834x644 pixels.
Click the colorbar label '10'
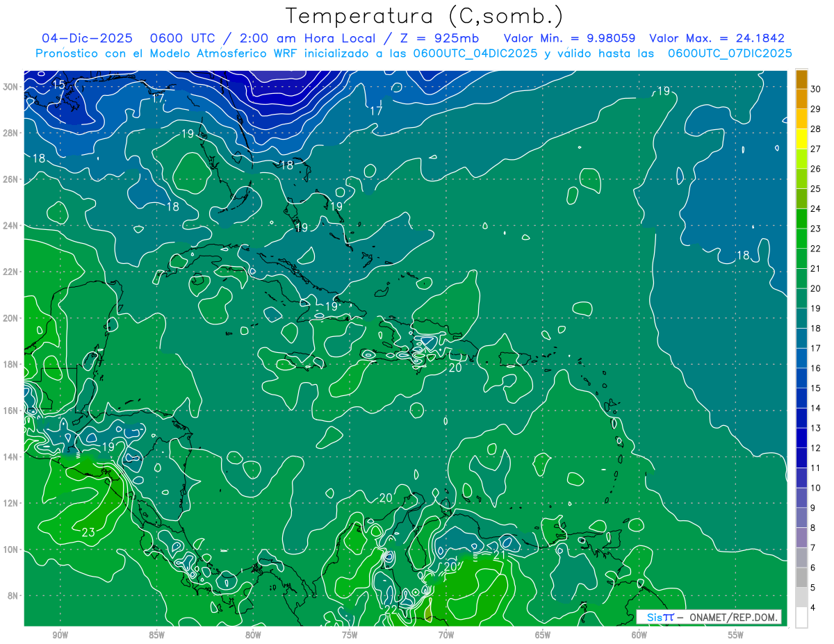(816, 488)
